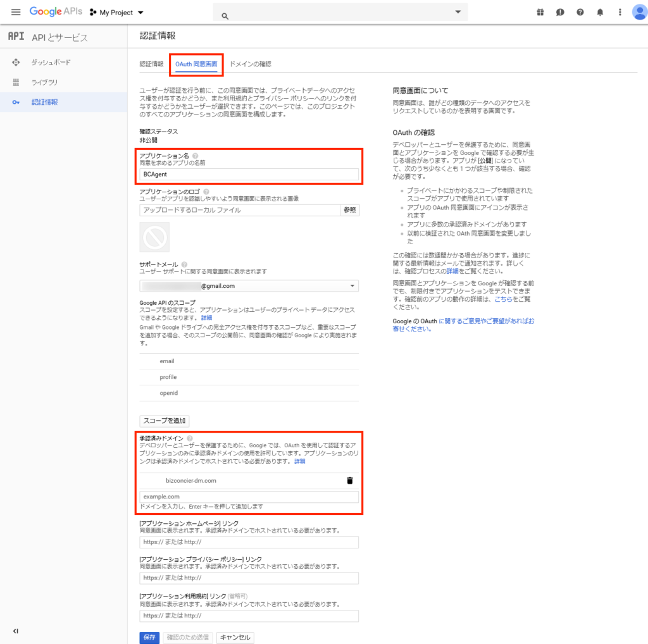Open the hamburger navigation menu
648x644 pixels.
coord(16,12)
